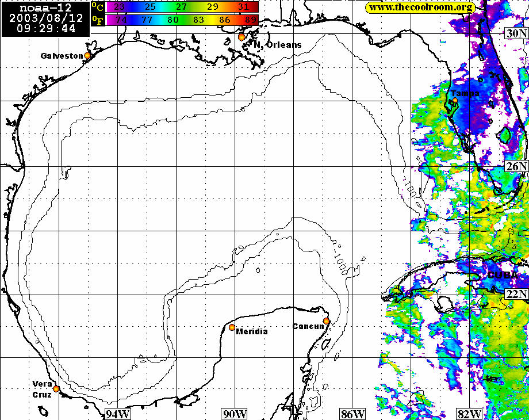Click the Vera Cruz text label
Screen dimensions: 529x420
point(42,390)
